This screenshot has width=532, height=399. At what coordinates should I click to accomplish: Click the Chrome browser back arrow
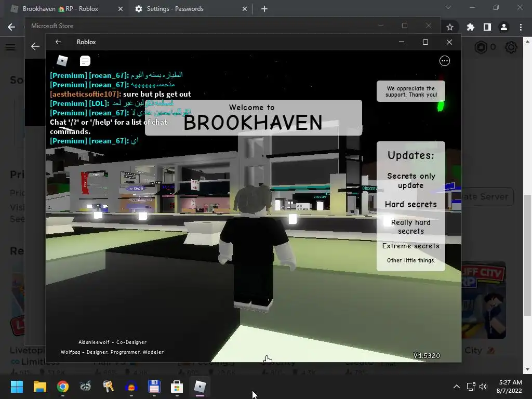(x=11, y=27)
